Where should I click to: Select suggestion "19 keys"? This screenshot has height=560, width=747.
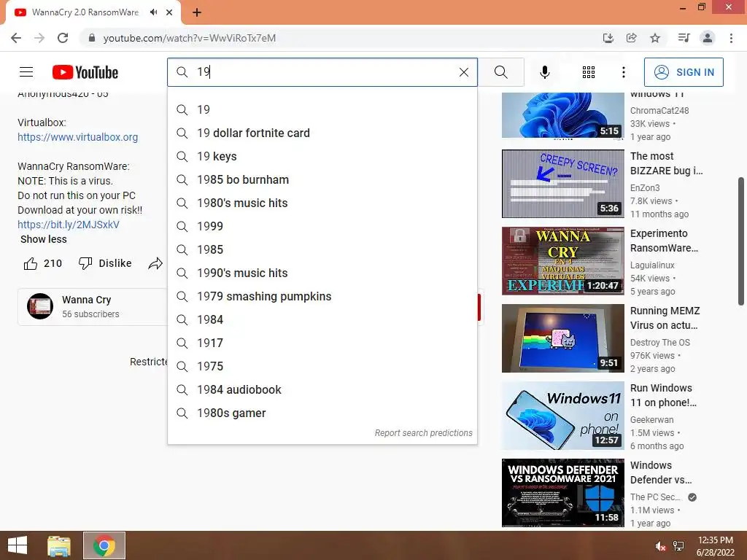point(322,156)
